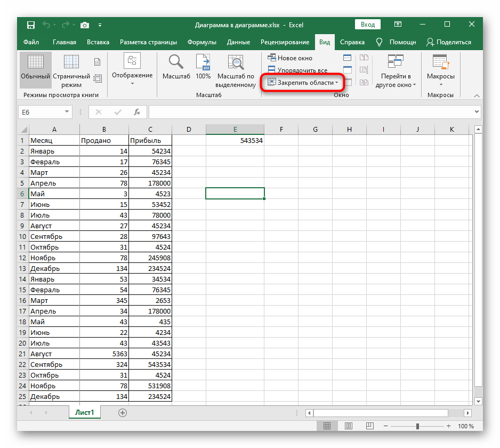Switch to the Формулы tab
Image resolution: width=500 pixels, height=448 pixels.
(202, 42)
